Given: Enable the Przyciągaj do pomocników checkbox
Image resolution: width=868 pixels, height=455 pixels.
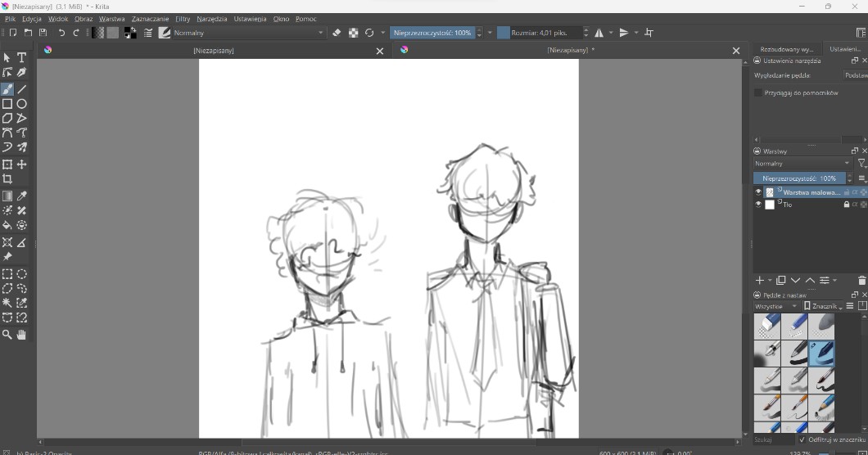Looking at the screenshot, I should tap(758, 93).
